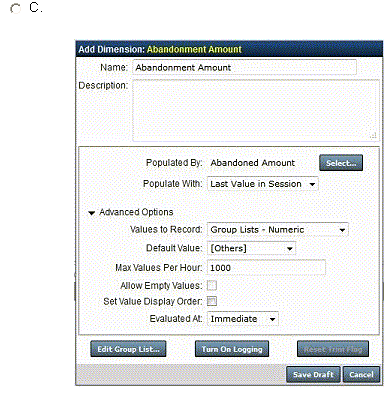Click the Cancel button

click(x=361, y=374)
